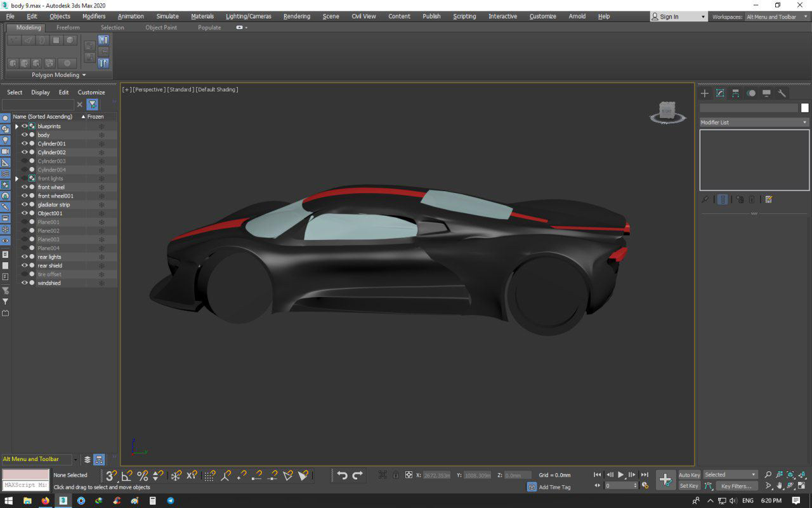Switch to the Object Paint ribbon tab
Viewport: 812px width, 508px height.
pos(161,27)
